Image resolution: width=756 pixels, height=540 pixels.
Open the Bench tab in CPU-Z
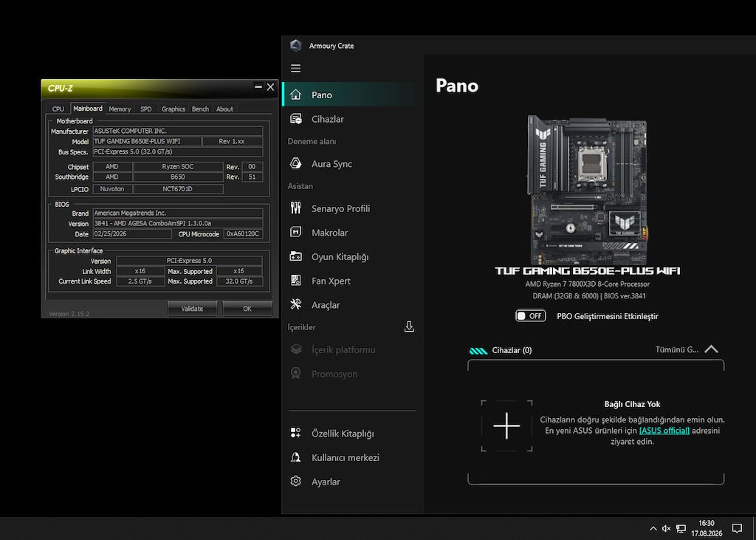click(x=200, y=109)
